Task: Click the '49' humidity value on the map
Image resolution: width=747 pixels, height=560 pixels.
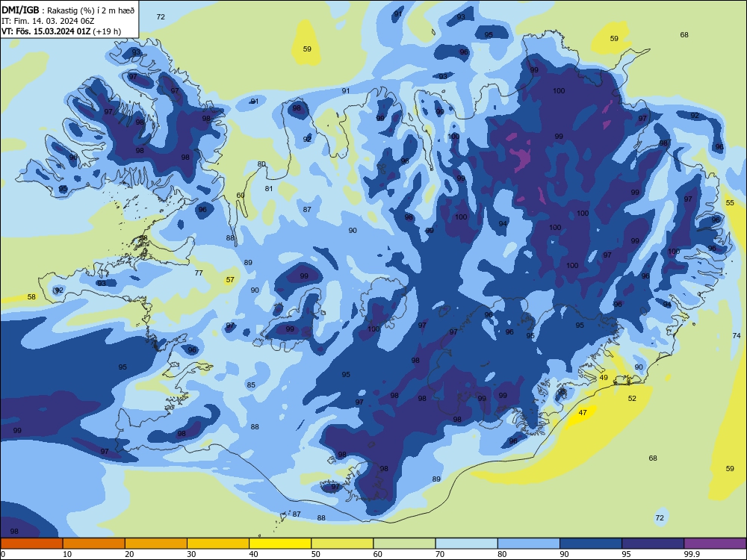Action: point(604,377)
